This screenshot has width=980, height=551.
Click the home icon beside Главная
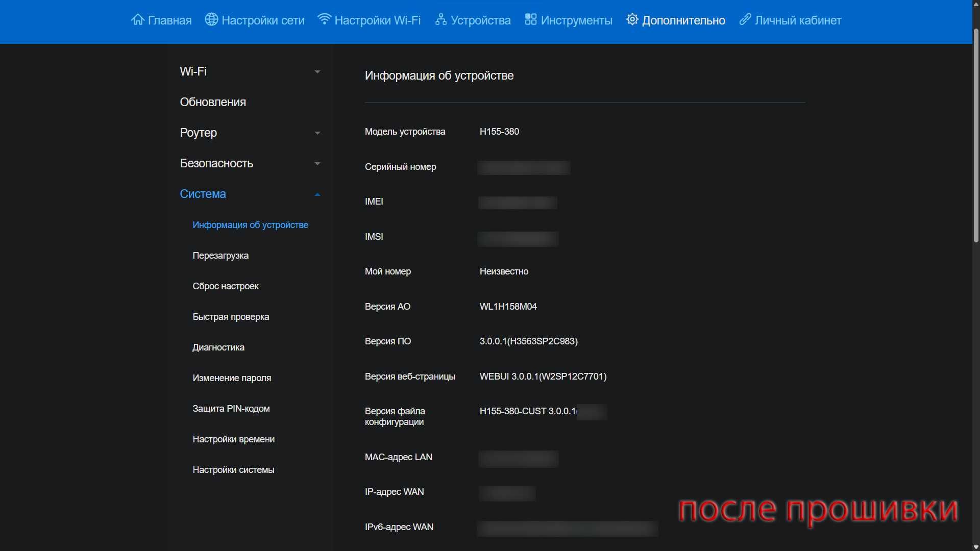pos(137,19)
